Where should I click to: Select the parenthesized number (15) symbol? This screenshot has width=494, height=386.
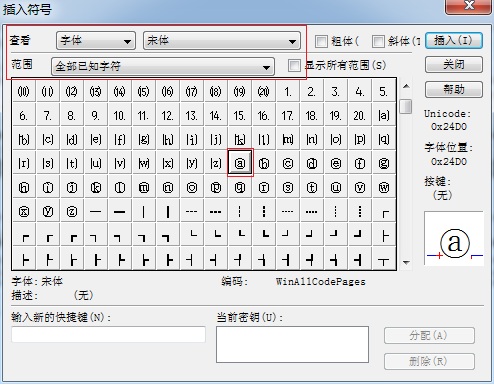[144, 91]
